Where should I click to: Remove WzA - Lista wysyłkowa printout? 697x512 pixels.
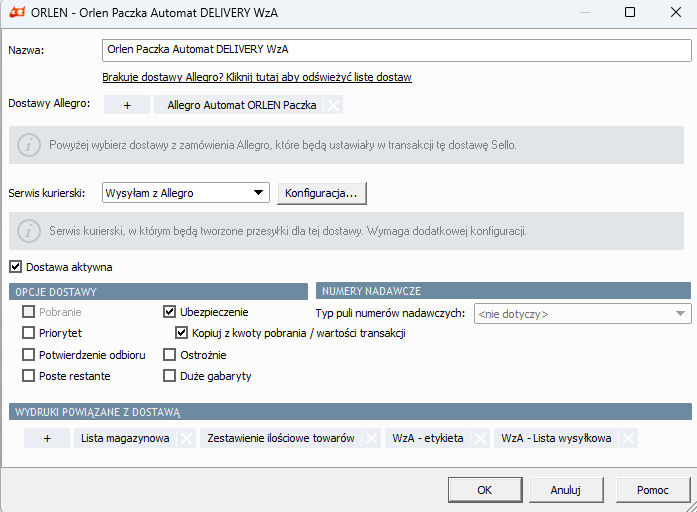[629, 439]
